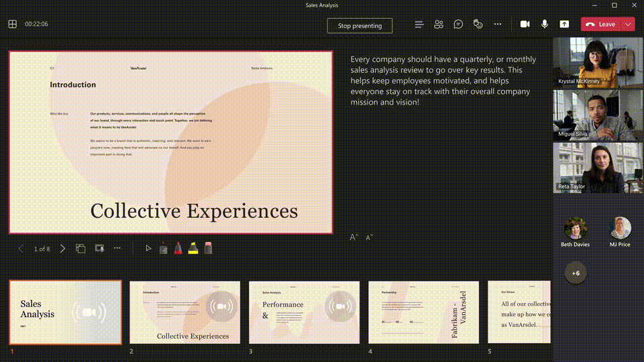Image resolution: width=644 pixels, height=362 pixels.
Task: Open more slide options ellipsis
Action: 117,248
